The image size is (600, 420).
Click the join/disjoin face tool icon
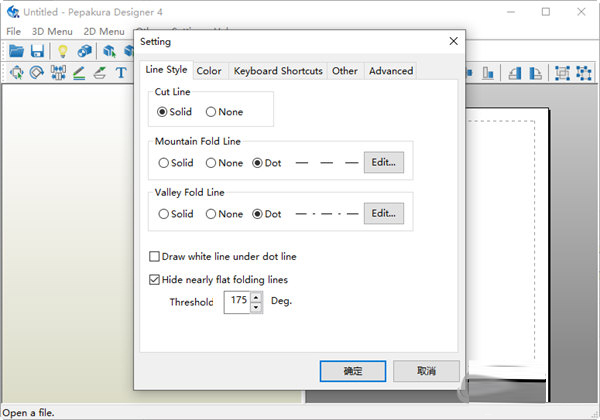[57, 73]
